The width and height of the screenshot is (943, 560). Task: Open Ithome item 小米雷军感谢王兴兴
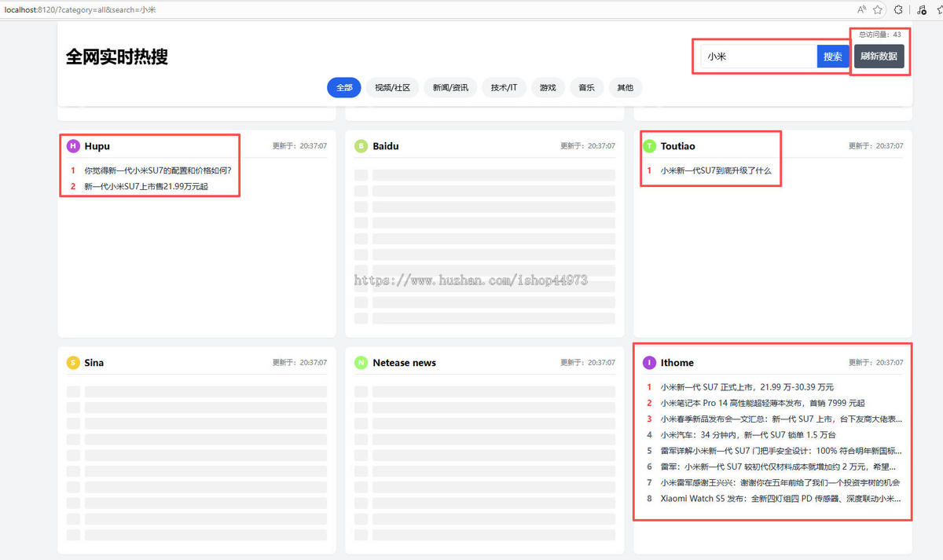780,482
